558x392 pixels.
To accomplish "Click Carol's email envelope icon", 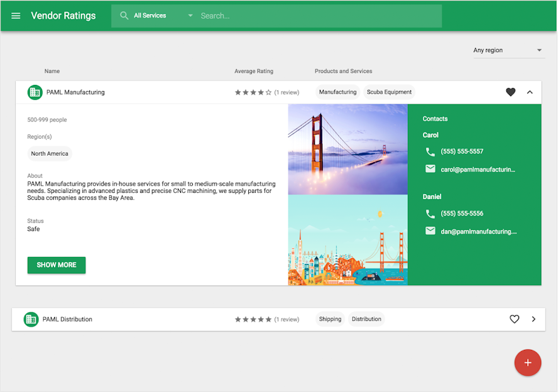I will click(x=430, y=168).
